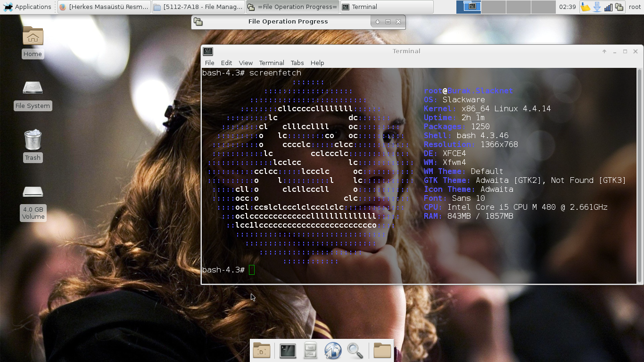Click the 'DE: XFCE4' line
The width and height of the screenshot is (644, 362).
(445, 153)
